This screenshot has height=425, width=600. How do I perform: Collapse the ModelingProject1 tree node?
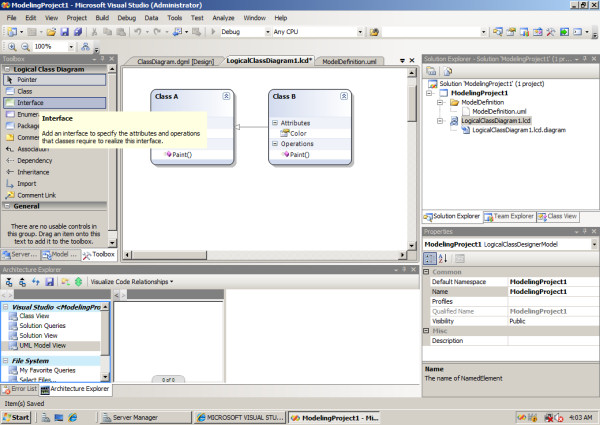[429, 93]
